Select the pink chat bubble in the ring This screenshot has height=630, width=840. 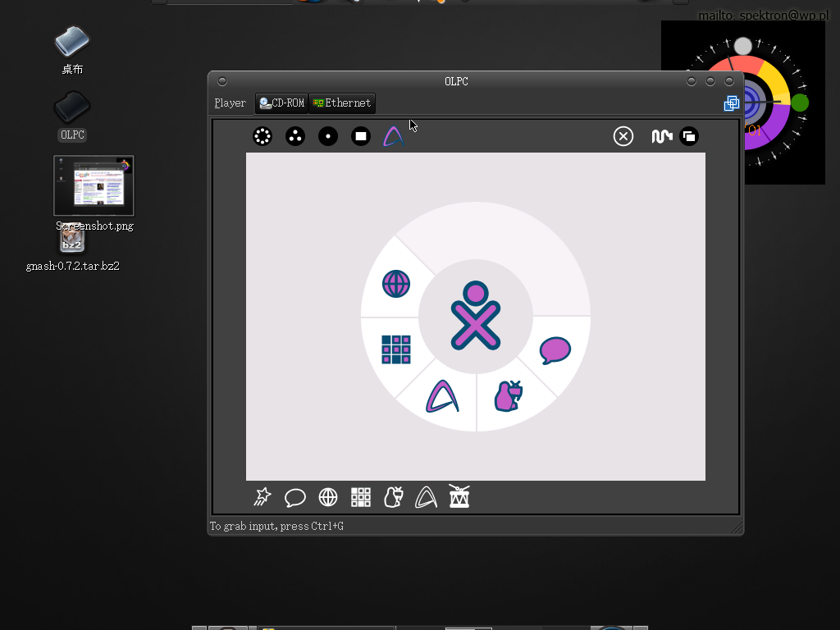(555, 350)
